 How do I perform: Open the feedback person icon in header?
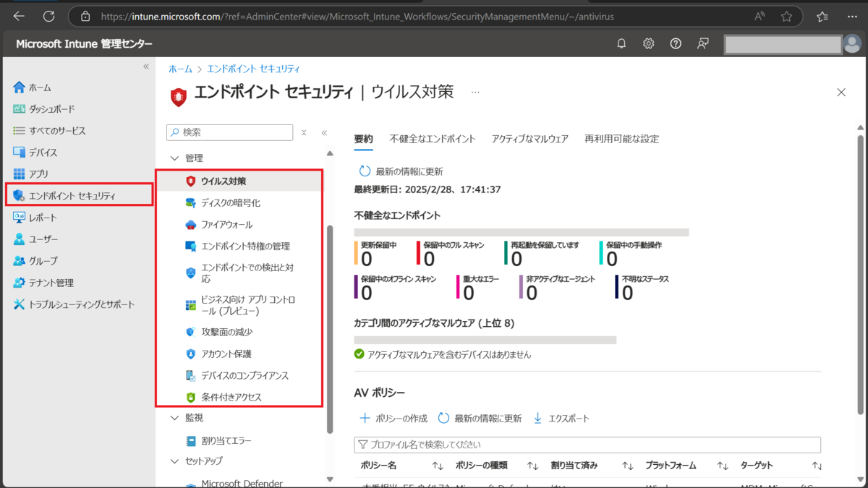[702, 44]
